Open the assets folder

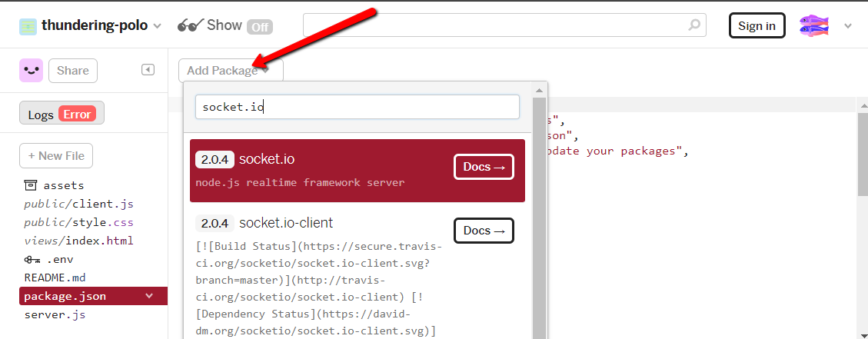click(x=54, y=185)
